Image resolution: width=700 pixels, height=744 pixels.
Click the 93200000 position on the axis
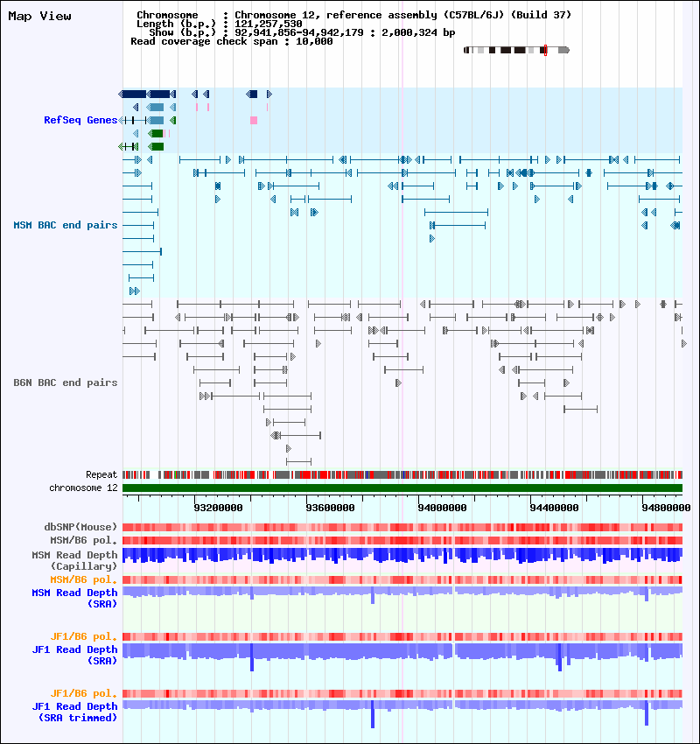[x=218, y=508]
